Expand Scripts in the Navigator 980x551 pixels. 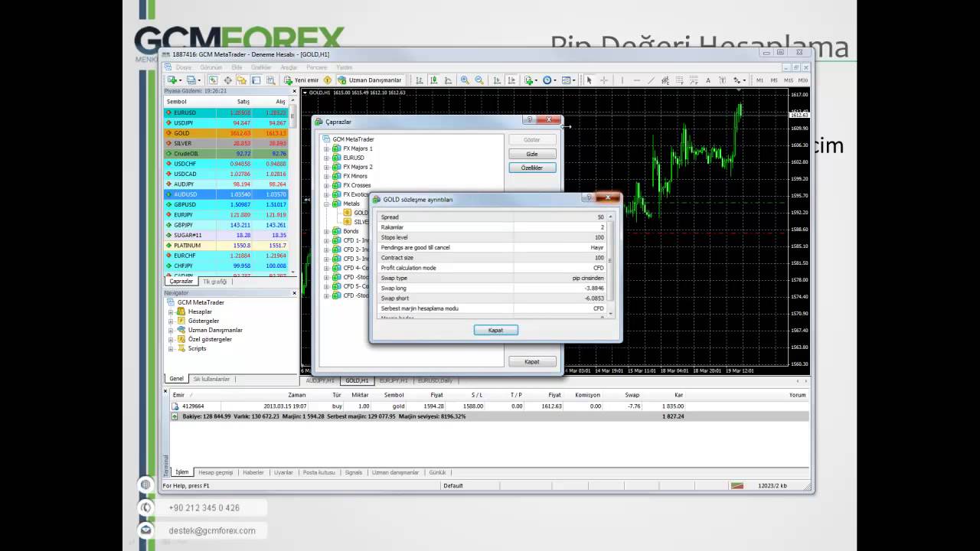(171, 348)
